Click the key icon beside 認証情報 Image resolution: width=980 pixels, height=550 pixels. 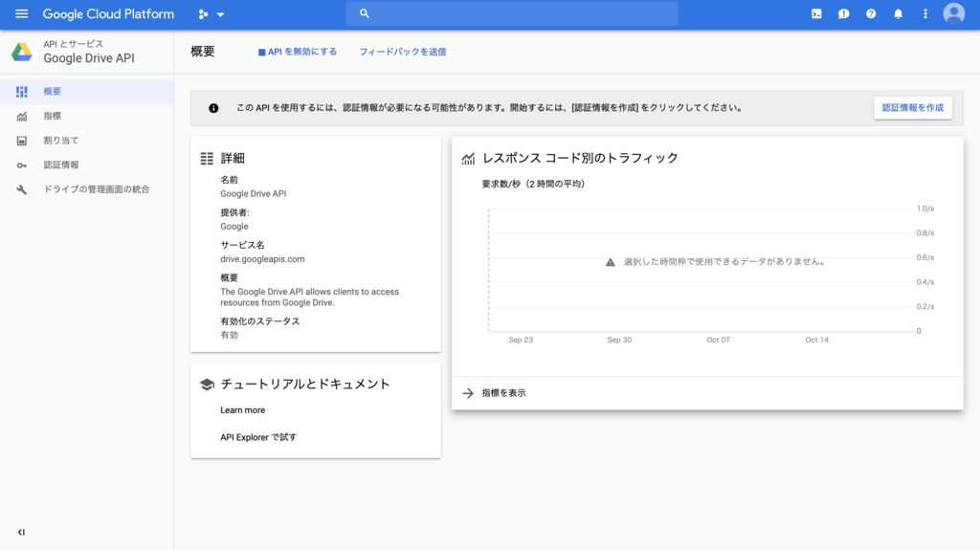[x=22, y=165]
